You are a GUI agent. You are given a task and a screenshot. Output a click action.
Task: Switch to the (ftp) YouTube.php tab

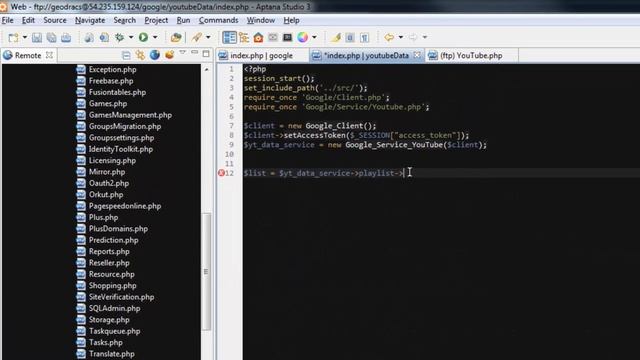pos(471,56)
